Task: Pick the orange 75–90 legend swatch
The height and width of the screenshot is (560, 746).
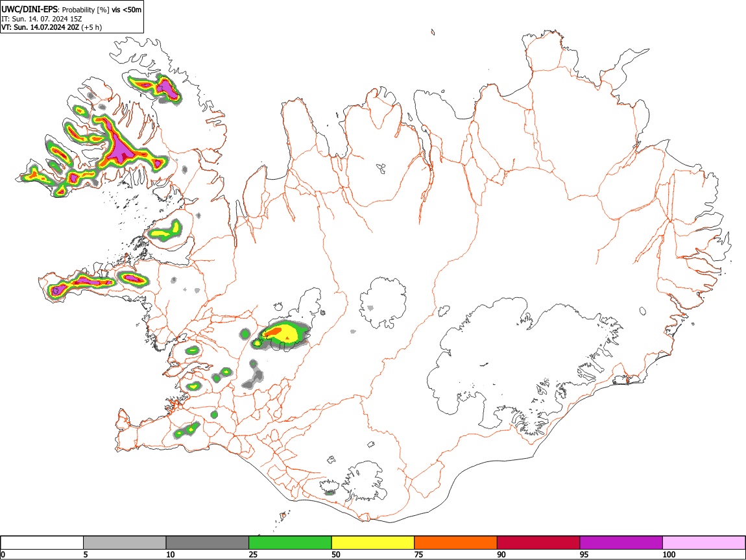Action: pyautogui.click(x=456, y=542)
